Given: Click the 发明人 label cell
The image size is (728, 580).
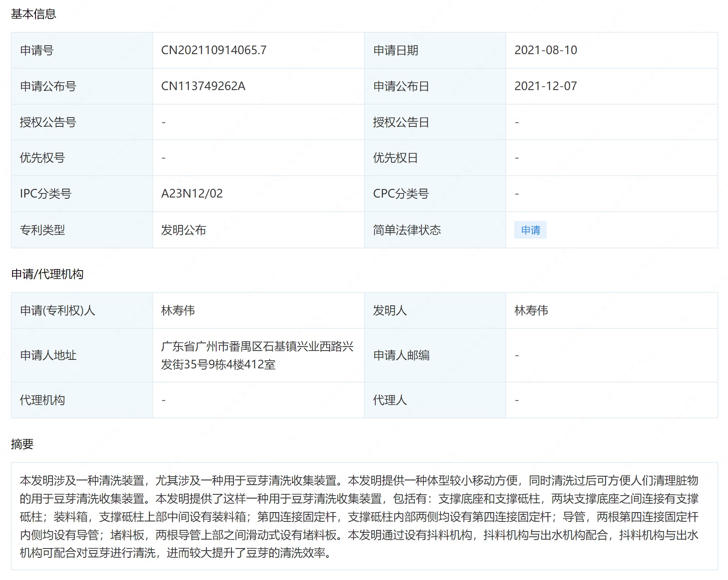Looking at the screenshot, I should click(435, 310).
